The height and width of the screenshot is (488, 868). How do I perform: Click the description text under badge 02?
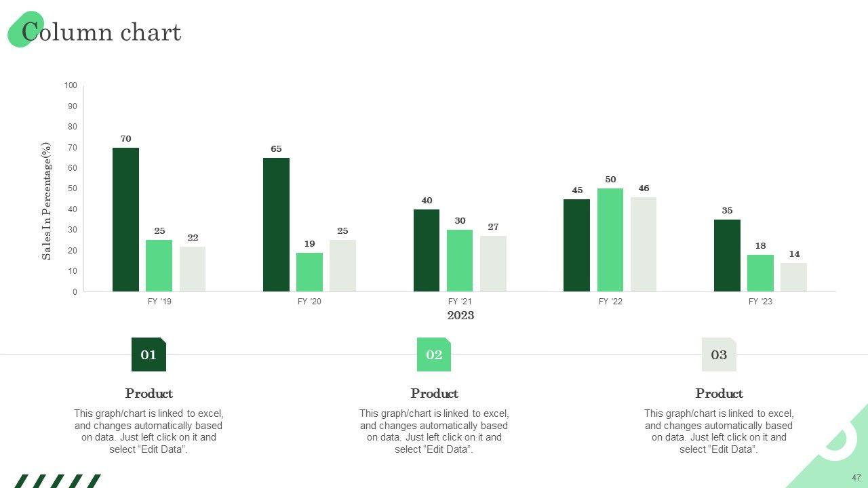[434, 431]
